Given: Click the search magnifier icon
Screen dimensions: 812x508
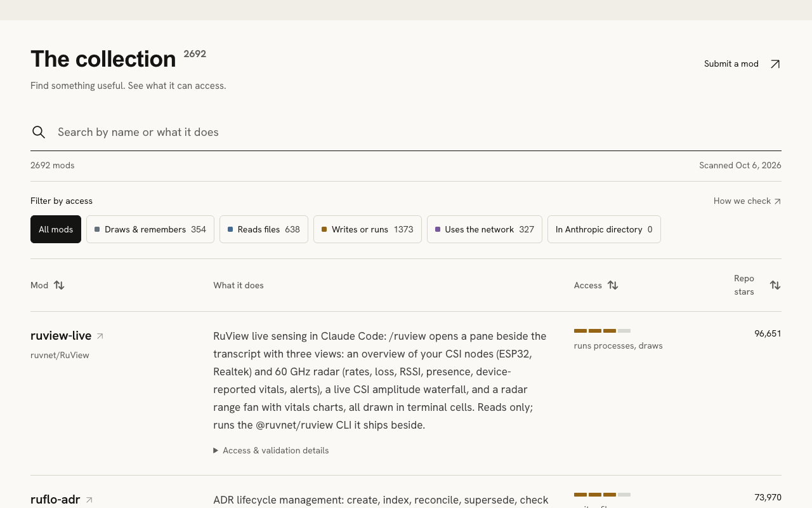Looking at the screenshot, I should (39, 132).
